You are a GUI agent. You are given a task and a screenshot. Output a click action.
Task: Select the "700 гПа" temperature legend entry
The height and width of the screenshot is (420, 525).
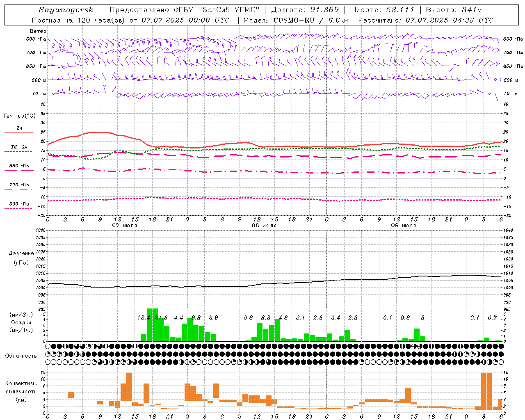point(19,185)
